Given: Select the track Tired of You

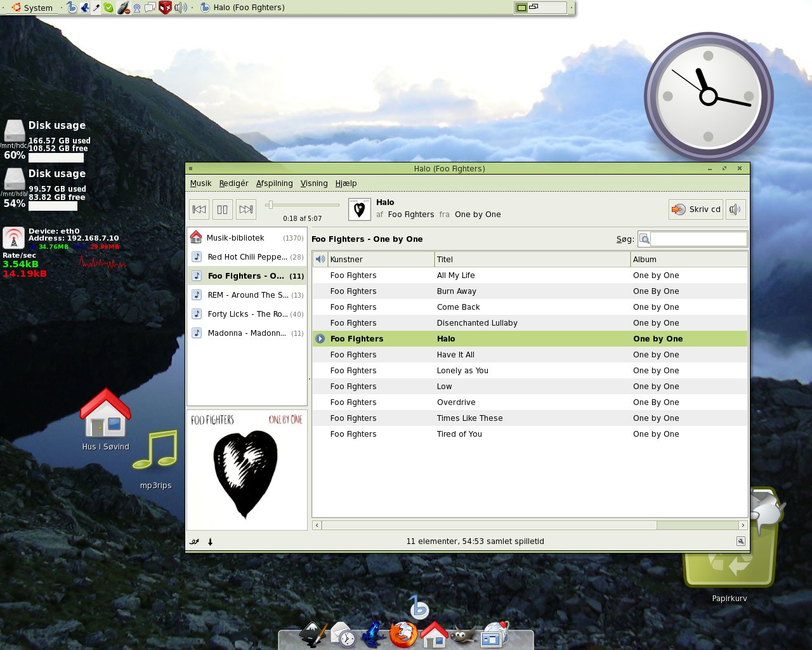Looking at the screenshot, I should tap(530, 434).
